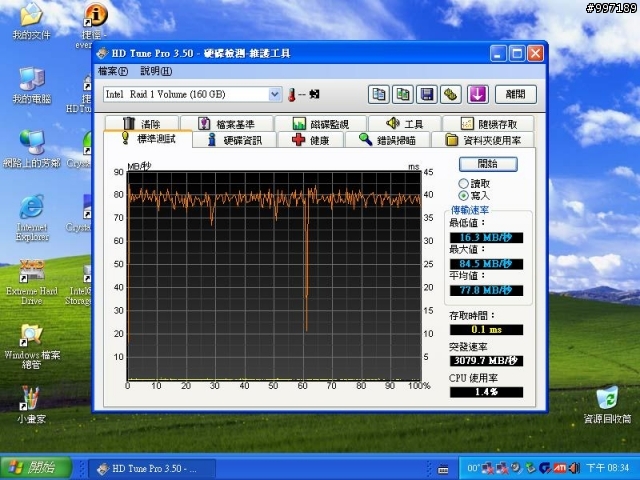Switch to the Erase tab
This screenshot has height=480, width=640.
pos(142,124)
